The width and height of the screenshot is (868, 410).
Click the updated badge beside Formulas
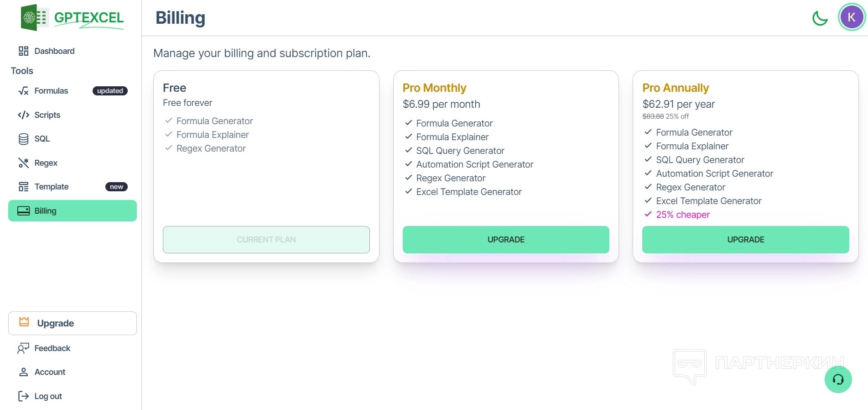[110, 91]
